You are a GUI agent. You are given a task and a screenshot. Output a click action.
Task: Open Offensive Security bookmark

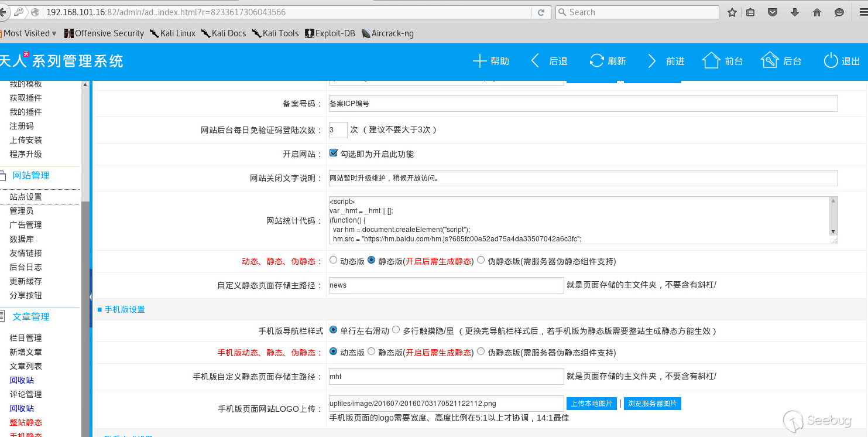pyautogui.click(x=104, y=33)
